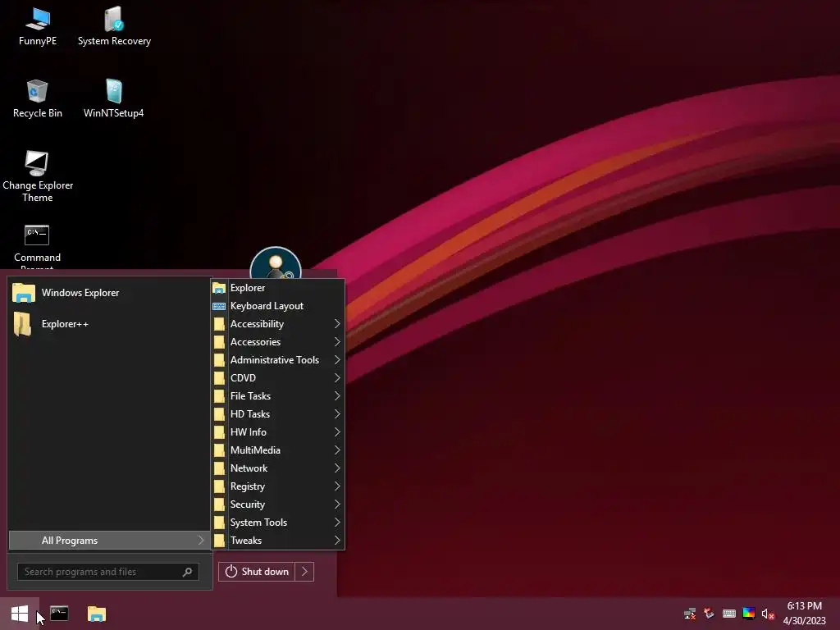Viewport: 840px width, 630px height.
Task: Open shutdown options arrow
Action: (304, 572)
